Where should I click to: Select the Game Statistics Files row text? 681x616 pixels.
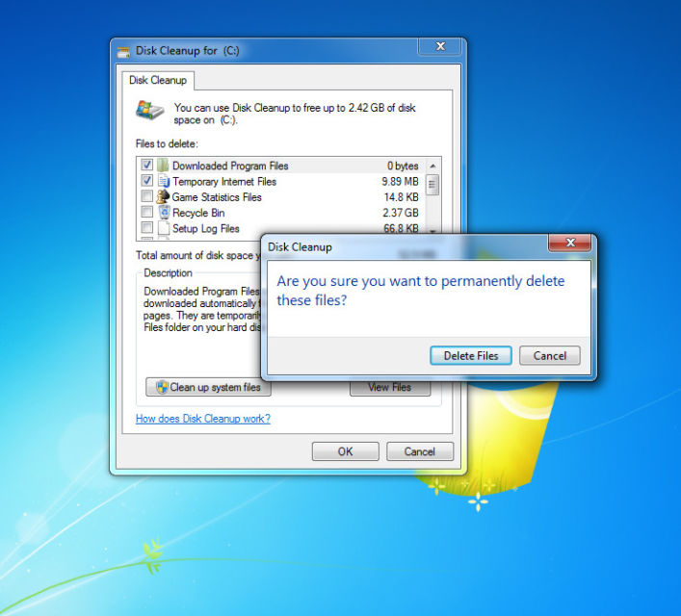coord(217,197)
